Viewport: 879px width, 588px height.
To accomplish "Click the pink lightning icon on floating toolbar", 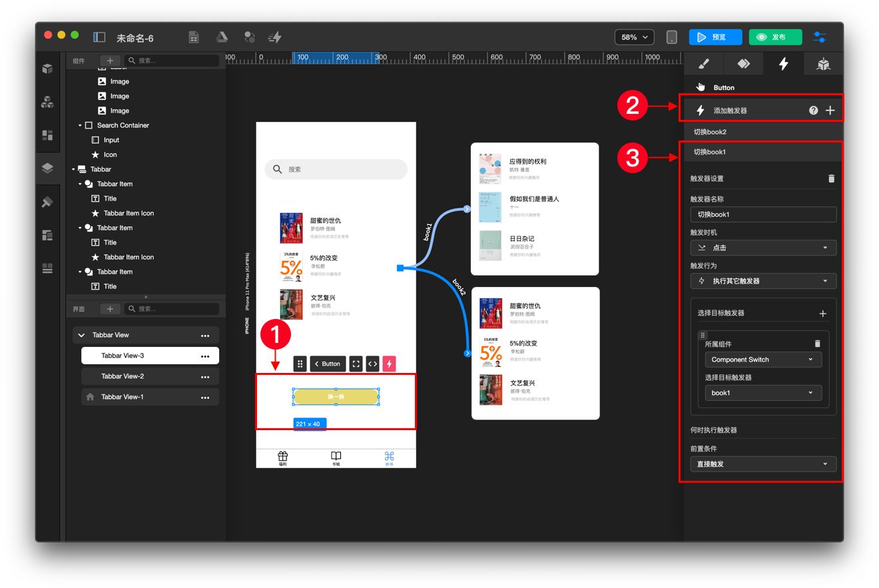I will coord(390,364).
